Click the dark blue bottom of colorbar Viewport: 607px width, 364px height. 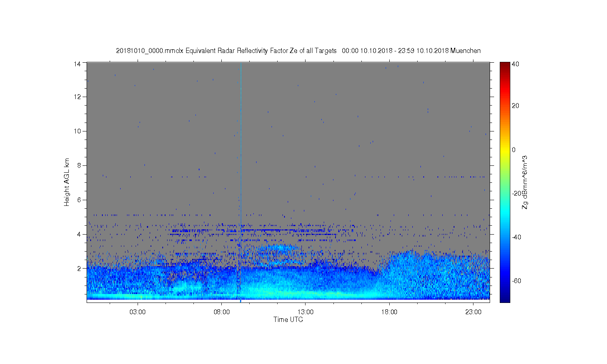tap(505, 298)
